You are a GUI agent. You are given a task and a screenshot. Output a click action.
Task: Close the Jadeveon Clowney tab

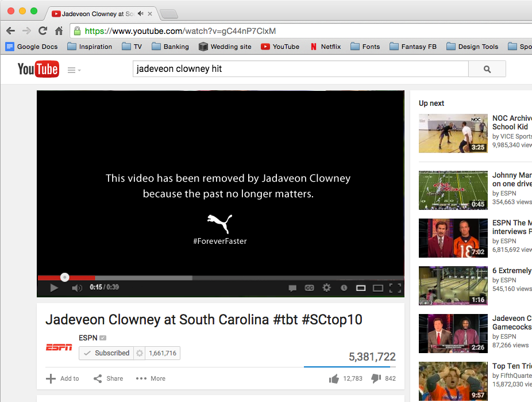tap(150, 14)
